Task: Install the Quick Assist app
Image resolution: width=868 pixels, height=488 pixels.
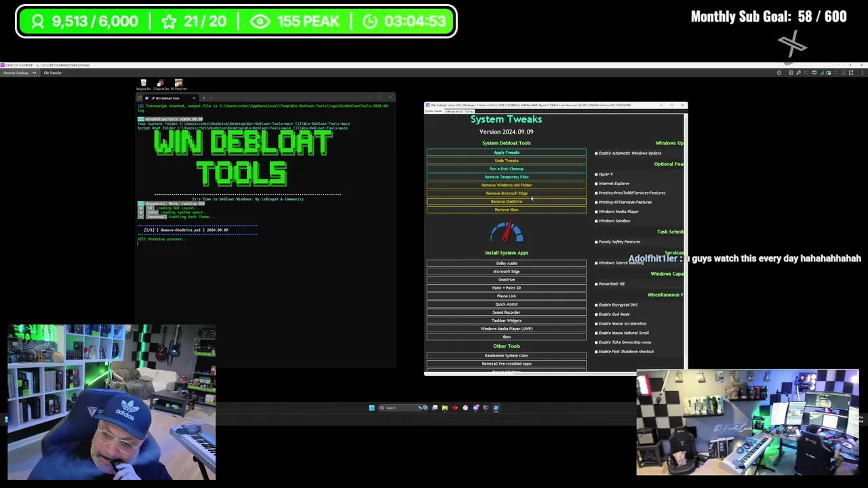Action: click(507, 304)
